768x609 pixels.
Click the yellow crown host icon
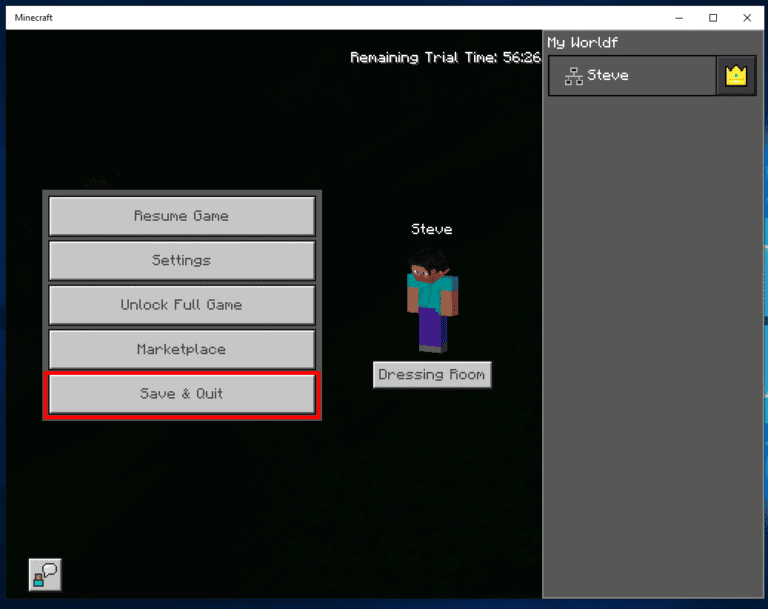tap(736, 76)
